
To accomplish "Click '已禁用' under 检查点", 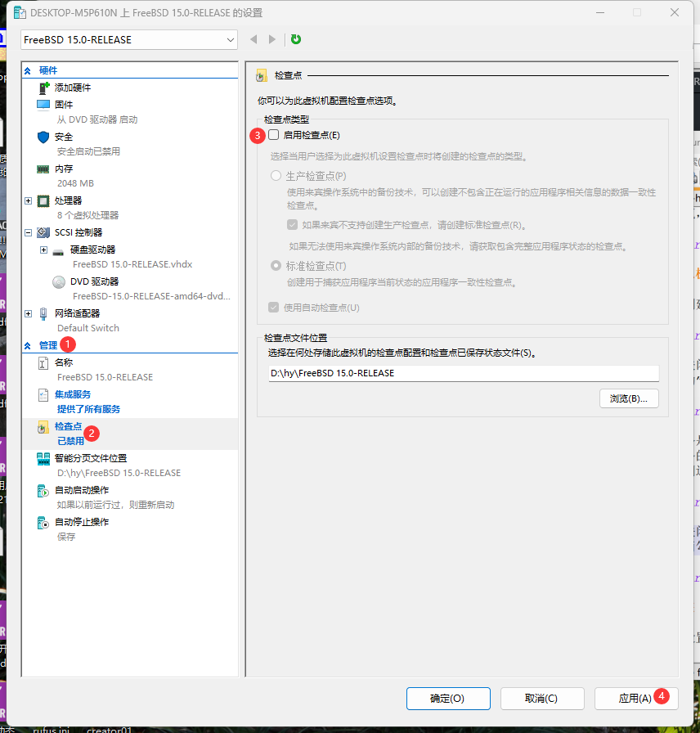I will pos(70,441).
